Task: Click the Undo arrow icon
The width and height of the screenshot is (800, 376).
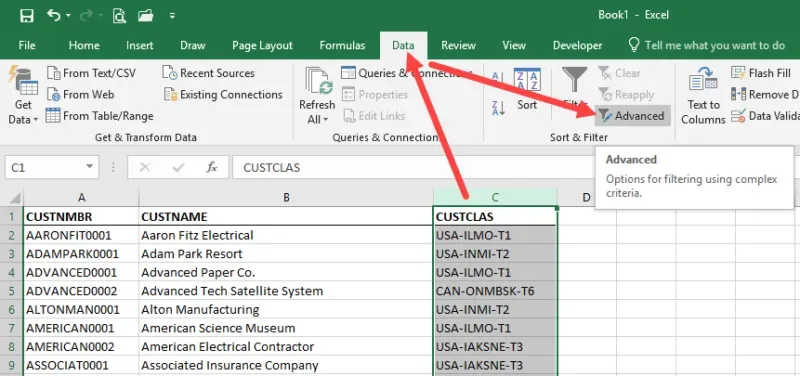Action: tap(54, 15)
